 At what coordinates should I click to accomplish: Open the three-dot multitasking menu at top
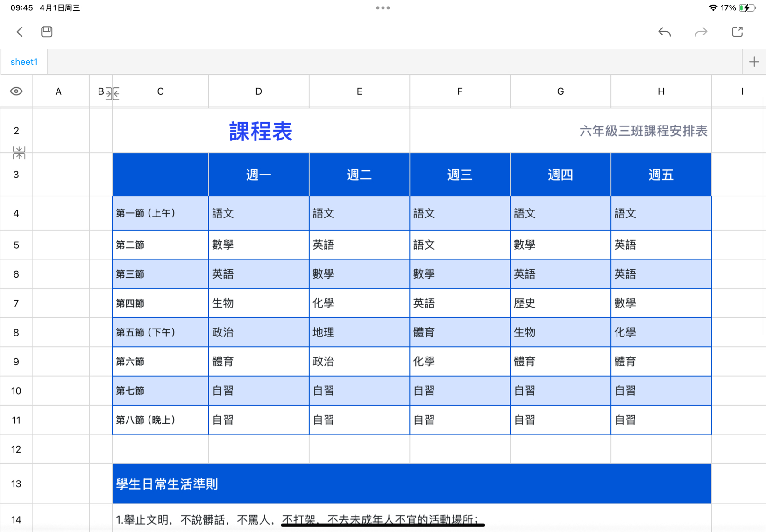(x=383, y=8)
